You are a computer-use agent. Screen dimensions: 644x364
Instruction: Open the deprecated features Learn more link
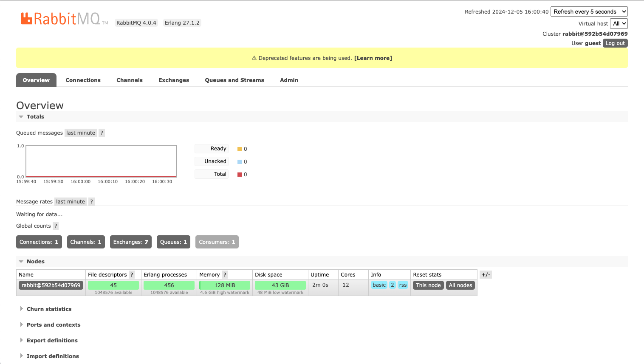click(373, 58)
